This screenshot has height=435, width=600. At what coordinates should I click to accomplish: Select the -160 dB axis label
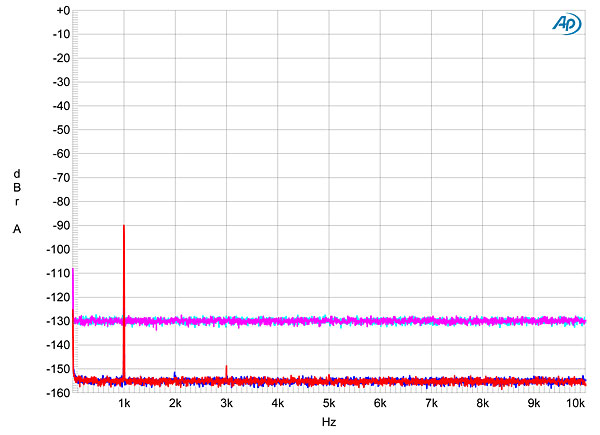tap(59, 393)
